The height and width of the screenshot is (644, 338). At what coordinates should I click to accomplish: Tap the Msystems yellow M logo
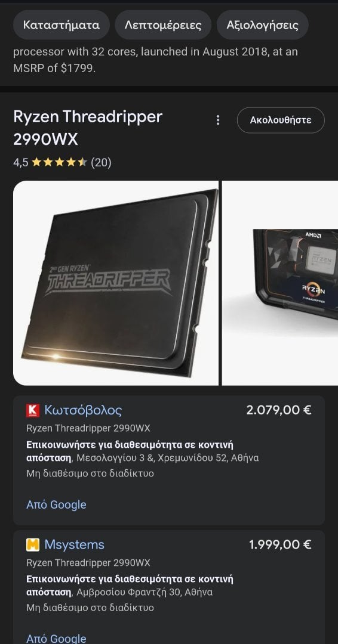tap(33, 544)
